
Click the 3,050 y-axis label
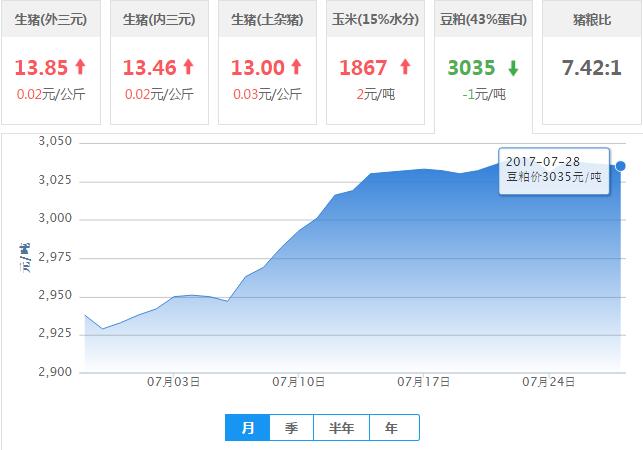(x=55, y=141)
